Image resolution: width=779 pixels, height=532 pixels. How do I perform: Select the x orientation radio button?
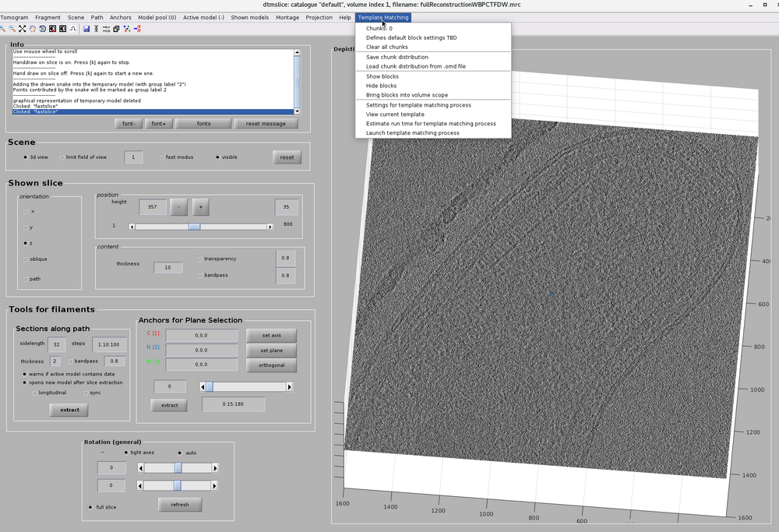click(26, 212)
